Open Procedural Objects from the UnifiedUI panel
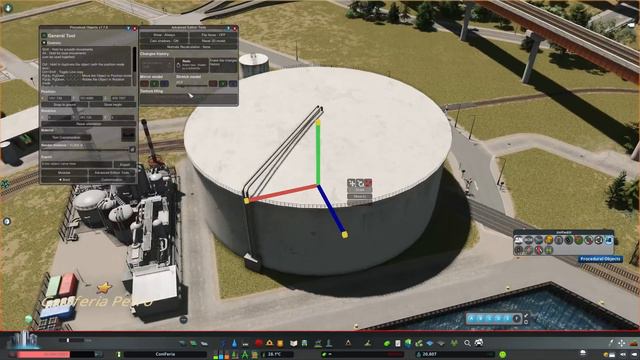Viewport: 640px width, 360px height. pyautogui.click(x=609, y=240)
